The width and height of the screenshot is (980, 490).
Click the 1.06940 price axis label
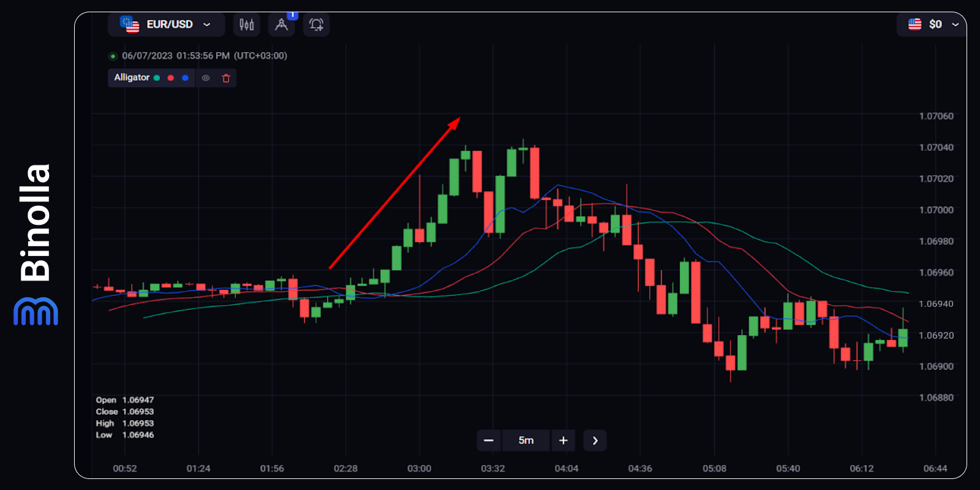pos(937,304)
